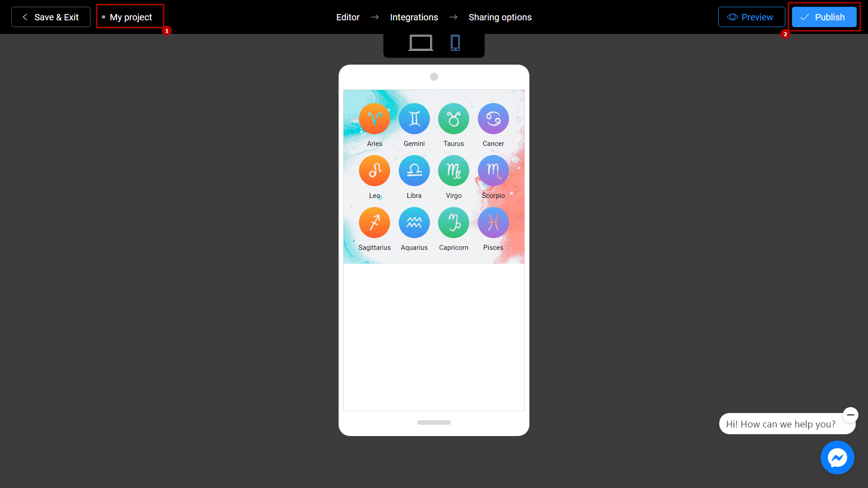Screen dimensions: 868x488
Task: Click the Aries zodiac sign icon
Action: [374, 118]
